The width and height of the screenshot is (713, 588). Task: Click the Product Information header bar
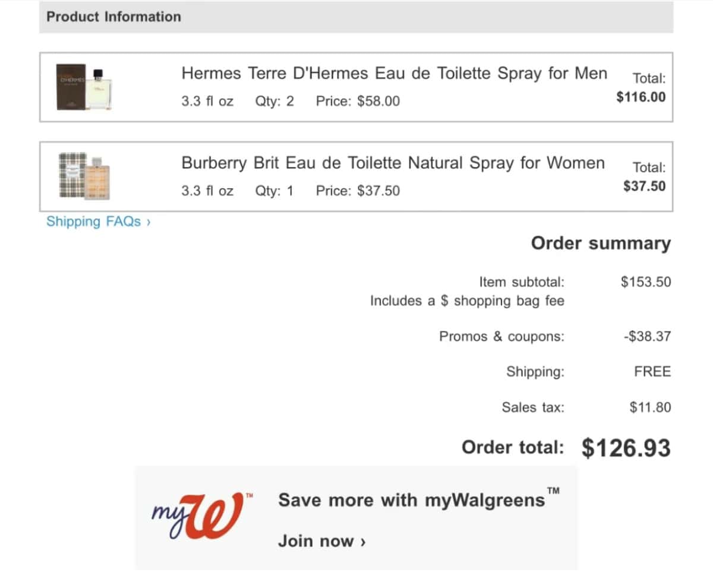pos(356,17)
